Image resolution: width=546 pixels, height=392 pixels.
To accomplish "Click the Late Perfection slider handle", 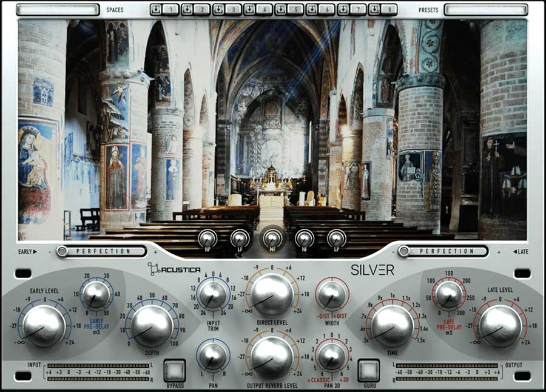I will tap(403, 251).
